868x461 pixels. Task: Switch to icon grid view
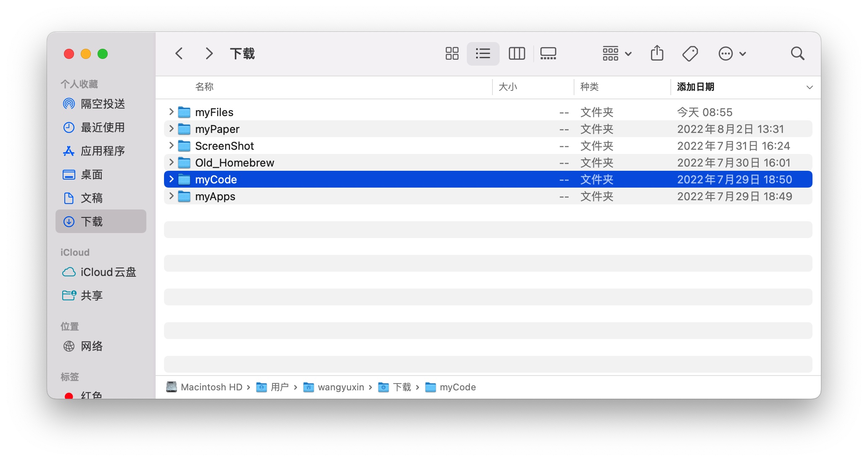(452, 53)
